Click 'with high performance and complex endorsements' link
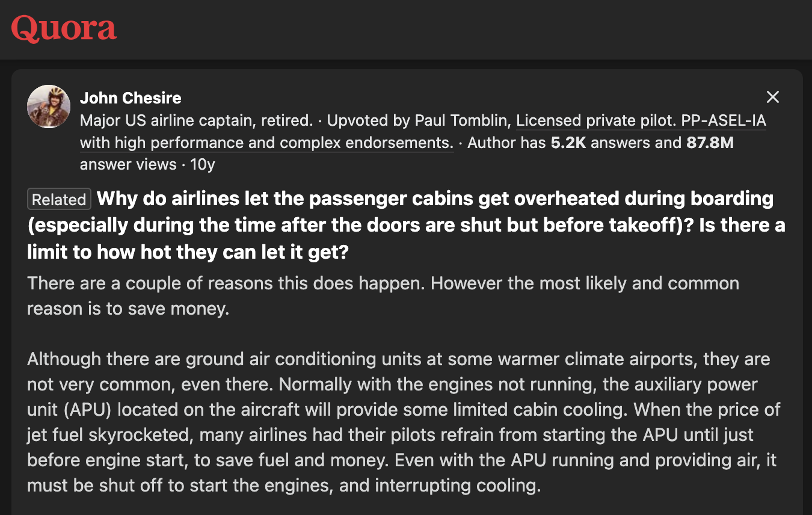Screen dimensions: 812x515 coord(266,143)
